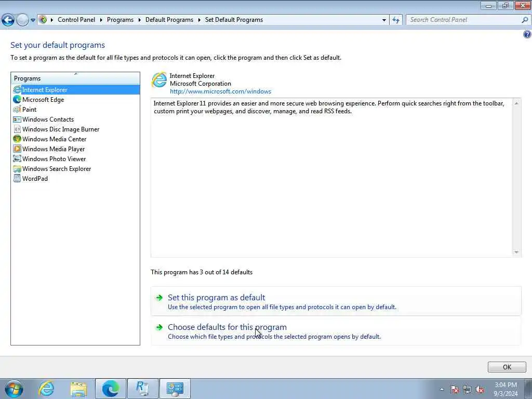532x399 pixels.
Task: Click the Control Panel icon in address bar
Action: (43, 20)
